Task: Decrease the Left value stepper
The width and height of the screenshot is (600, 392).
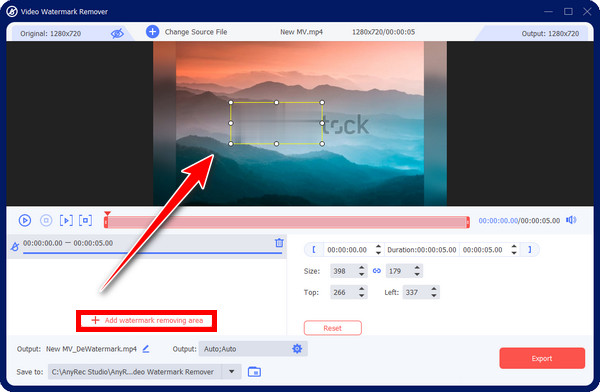Action: tap(434, 296)
